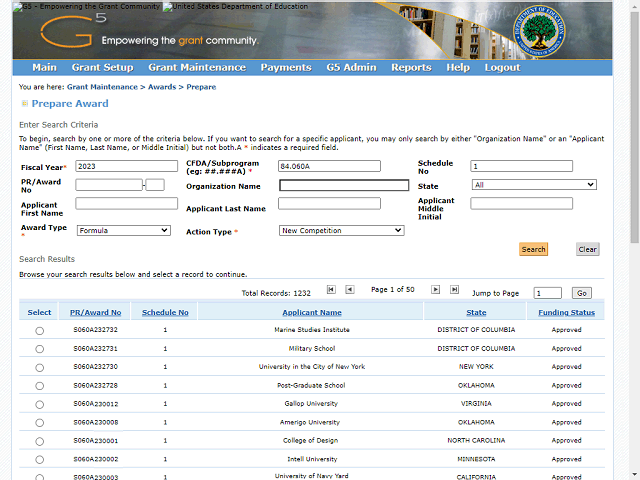Image resolution: width=640 pixels, height=480 pixels.
Task: Click the next page arrow icon
Action: (436, 289)
